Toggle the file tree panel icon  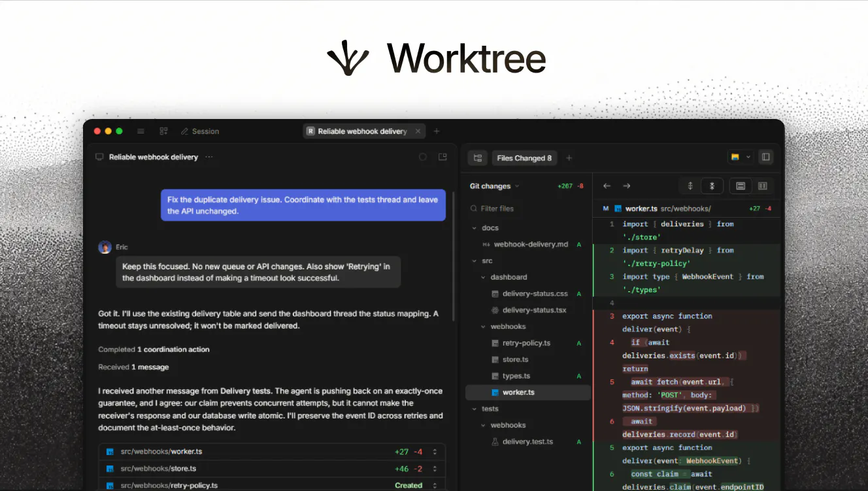click(x=478, y=158)
